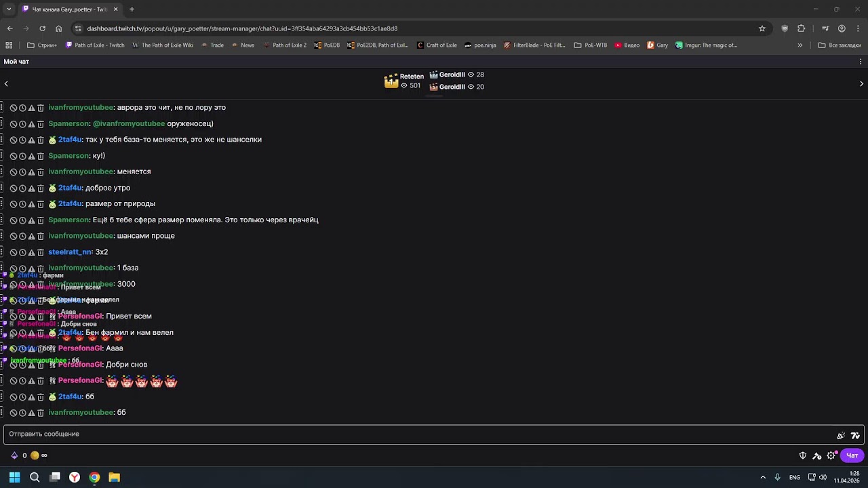Go to previous leaderboard with left arrow
Viewport: 868px width, 488px height.
pos(6,84)
